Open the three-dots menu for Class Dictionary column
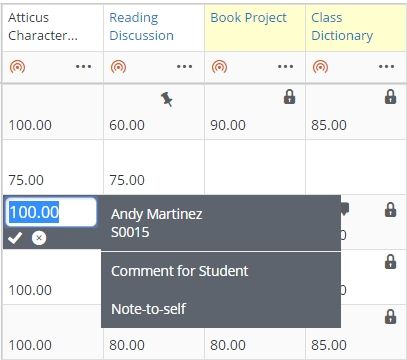Image resolution: width=407 pixels, height=360 pixels. coord(386,67)
